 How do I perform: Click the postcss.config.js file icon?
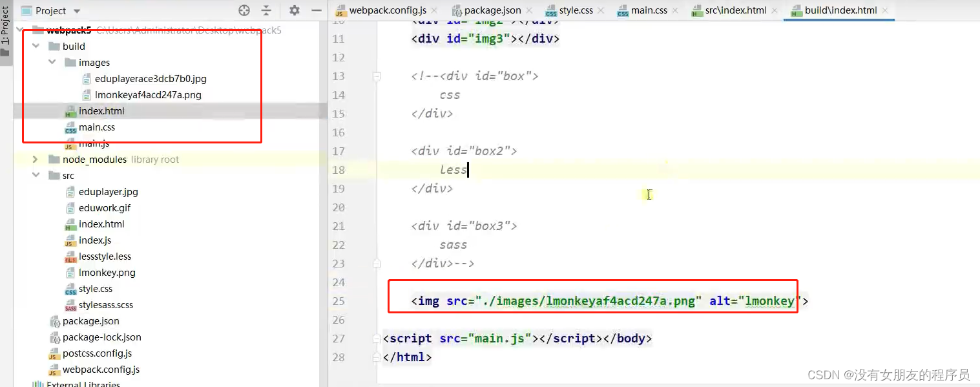point(55,354)
